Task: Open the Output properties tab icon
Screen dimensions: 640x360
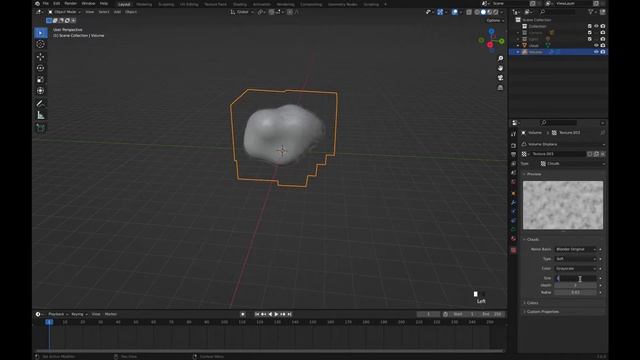Action: [x=513, y=154]
